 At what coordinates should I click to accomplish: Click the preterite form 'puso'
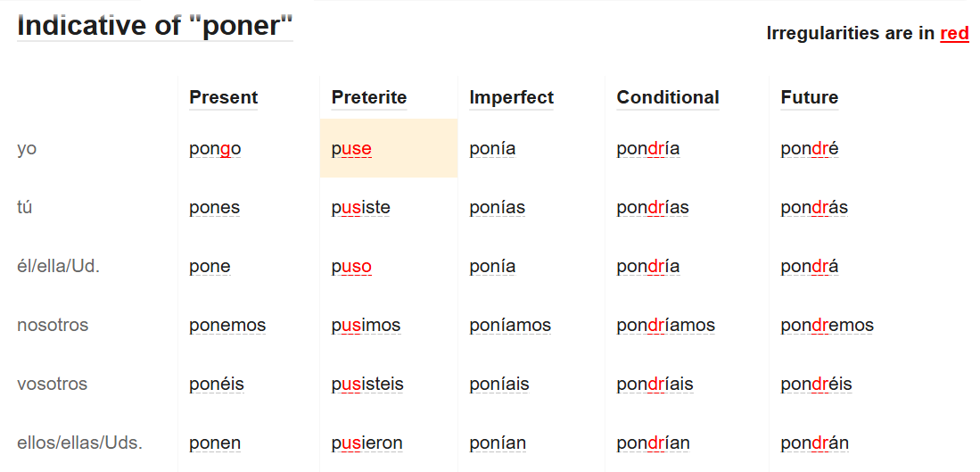pyautogui.click(x=351, y=267)
